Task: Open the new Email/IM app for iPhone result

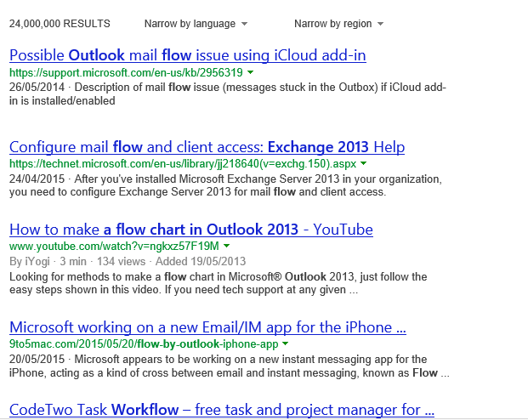Action: pyautogui.click(x=207, y=327)
